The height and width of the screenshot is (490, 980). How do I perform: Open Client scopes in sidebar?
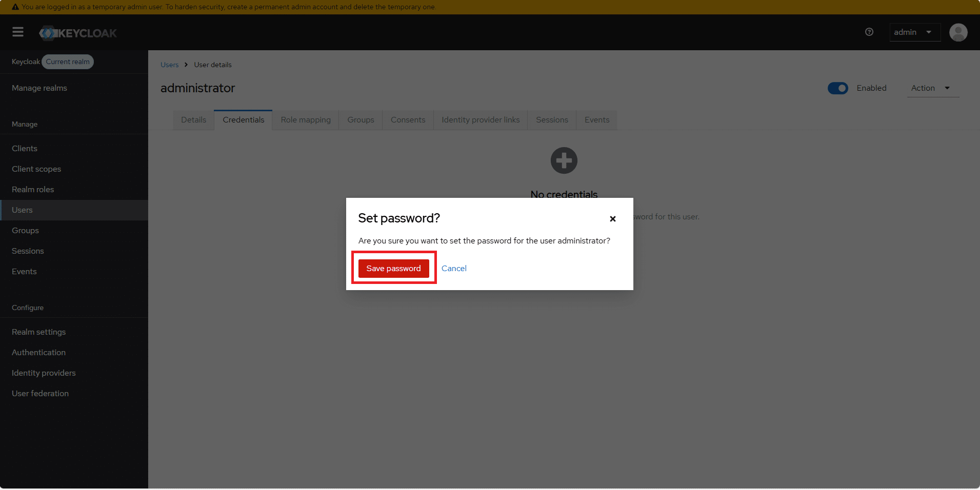click(36, 169)
